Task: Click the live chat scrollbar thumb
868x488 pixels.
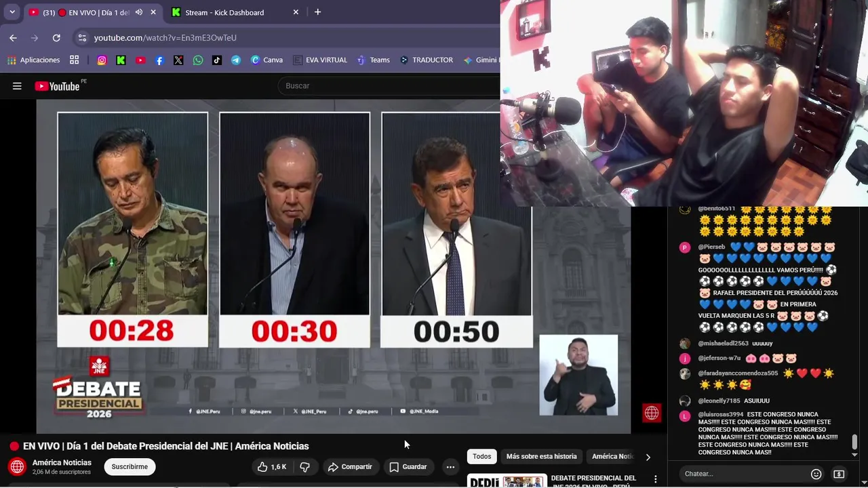Action: pos(854,442)
